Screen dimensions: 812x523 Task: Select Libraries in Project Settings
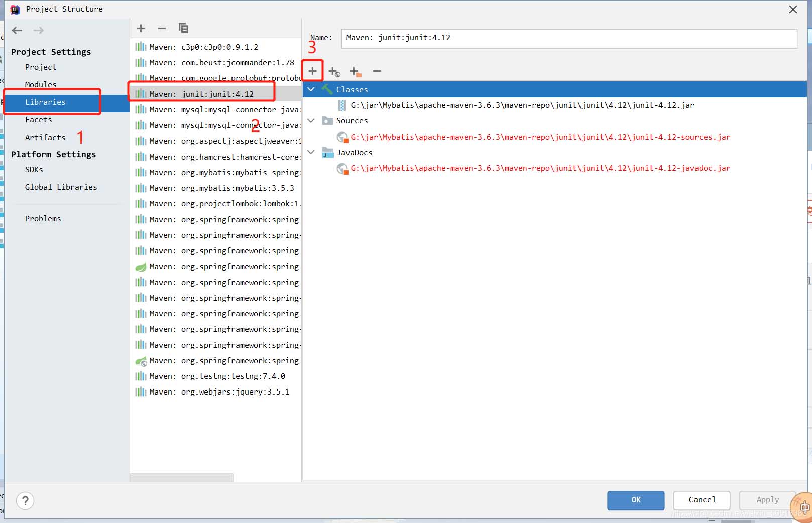click(x=67, y=102)
